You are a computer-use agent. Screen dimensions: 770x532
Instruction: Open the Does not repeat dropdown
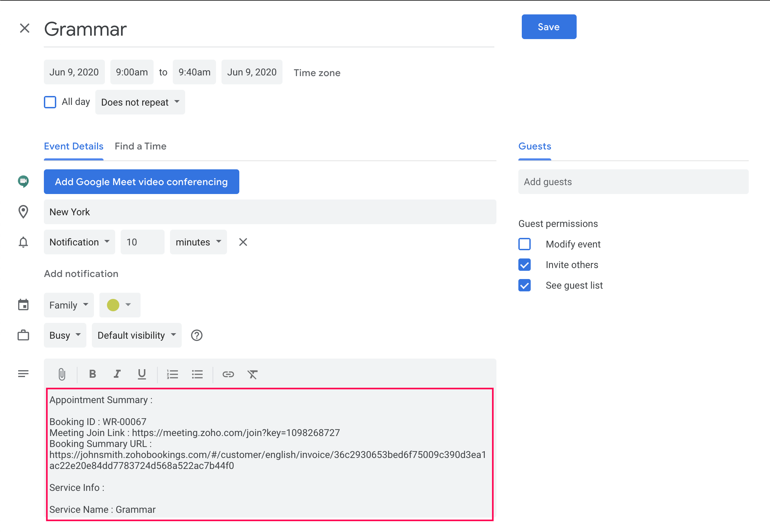pos(140,102)
